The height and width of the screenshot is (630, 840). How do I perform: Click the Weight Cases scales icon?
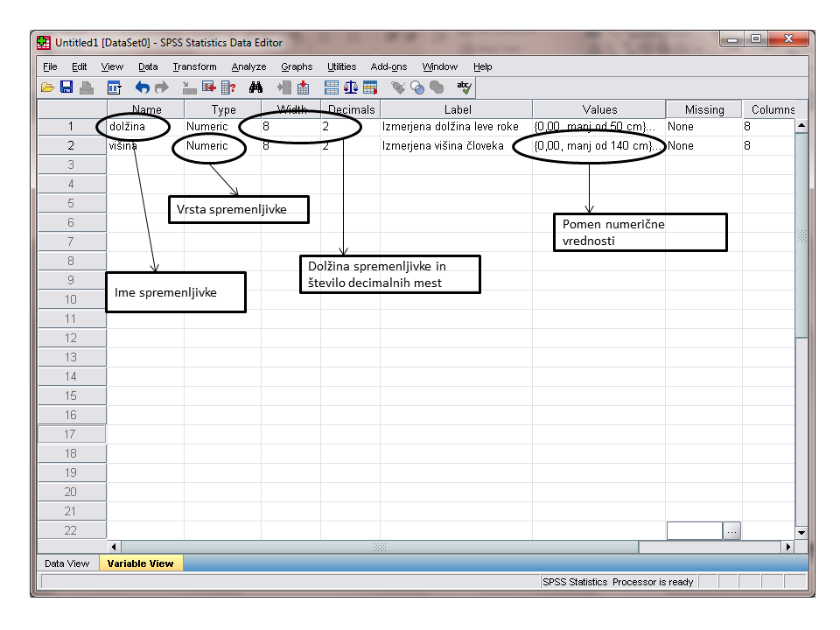(x=351, y=87)
